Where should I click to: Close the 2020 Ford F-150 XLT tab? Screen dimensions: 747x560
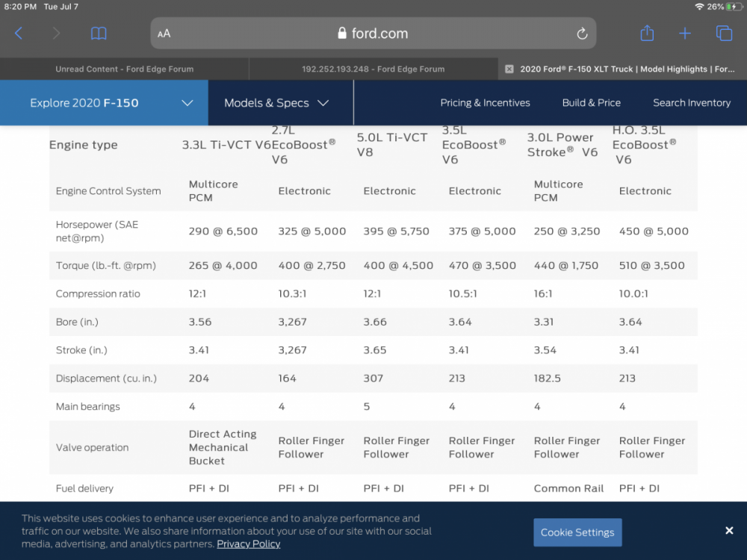[x=509, y=69]
